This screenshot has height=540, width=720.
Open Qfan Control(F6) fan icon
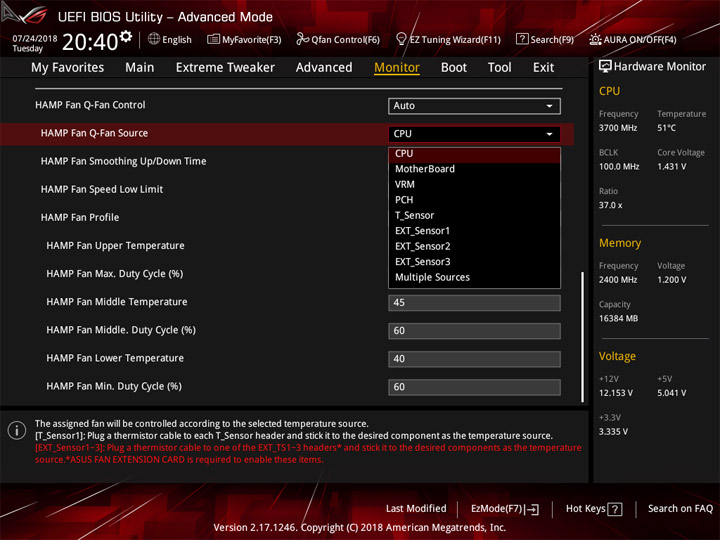click(302, 39)
